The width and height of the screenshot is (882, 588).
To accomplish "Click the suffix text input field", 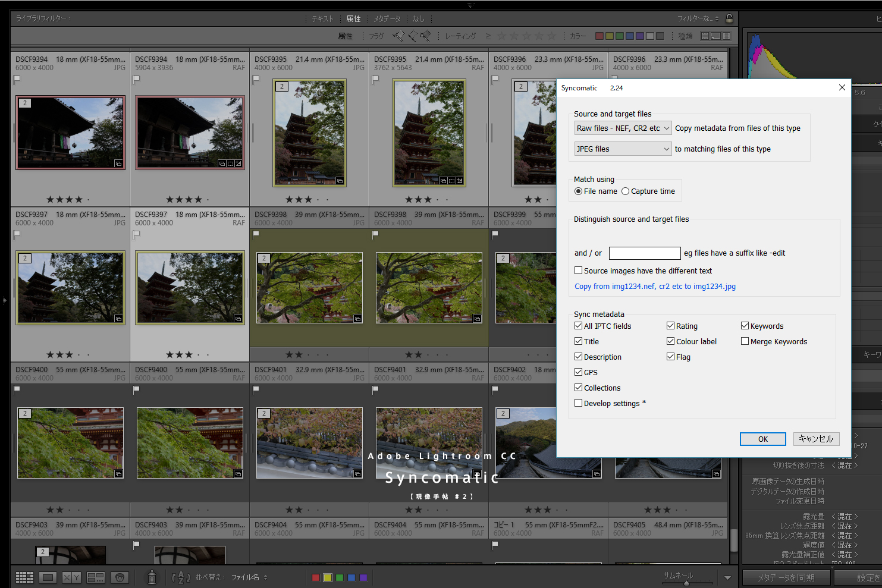I will click(x=644, y=253).
